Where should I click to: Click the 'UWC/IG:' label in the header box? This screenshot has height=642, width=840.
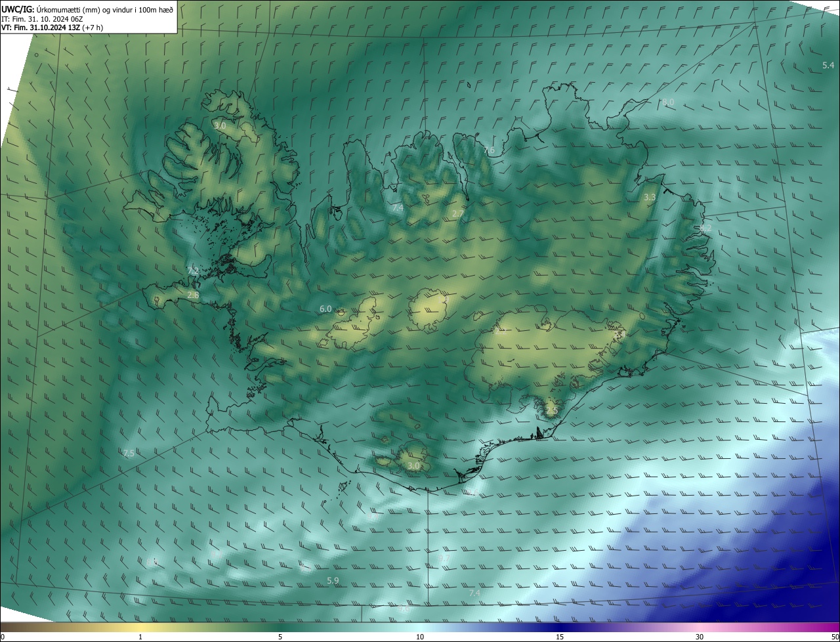pos(18,9)
